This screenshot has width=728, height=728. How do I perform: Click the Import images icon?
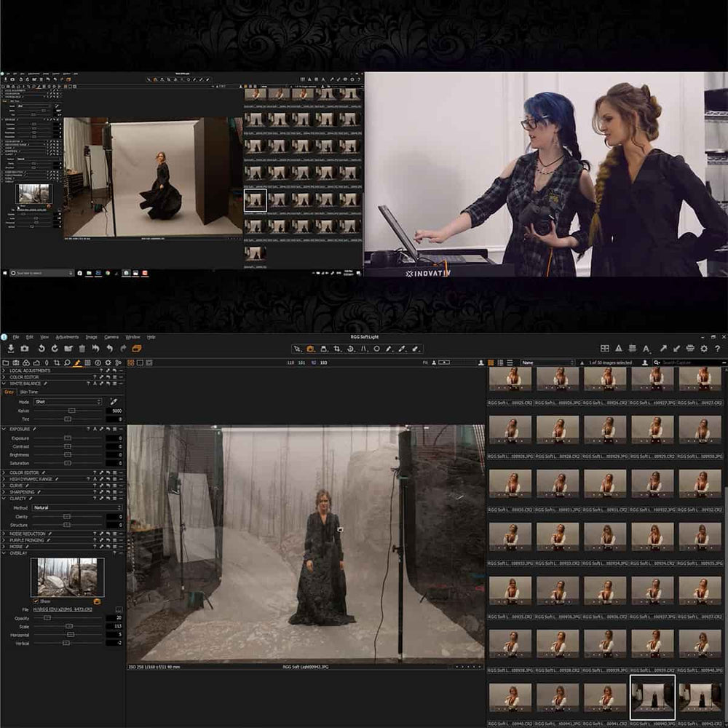click(12, 349)
